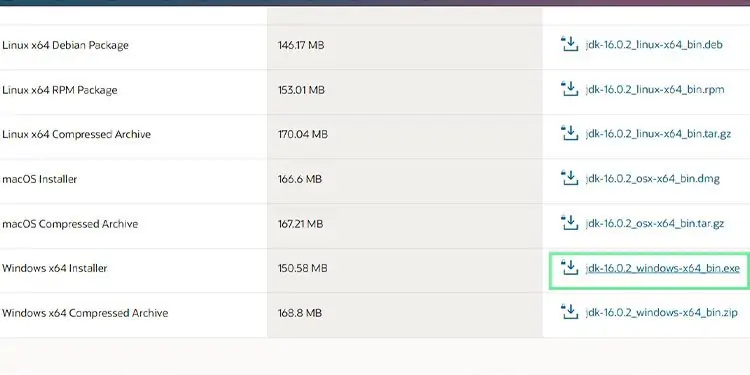Click download icon for Linux x64 Debian package
The image size is (750, 375).
click(x=569, y=44)
